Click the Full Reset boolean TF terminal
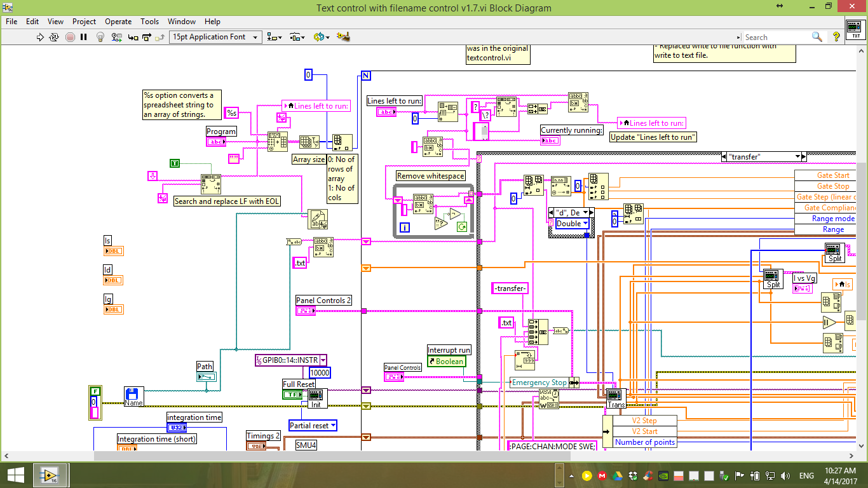 point(294,395)
